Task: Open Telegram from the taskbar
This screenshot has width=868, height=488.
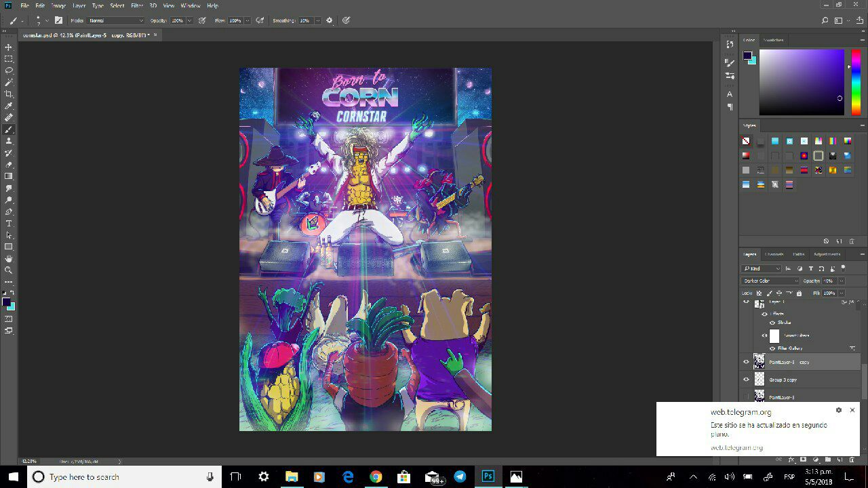Action: 460,477
